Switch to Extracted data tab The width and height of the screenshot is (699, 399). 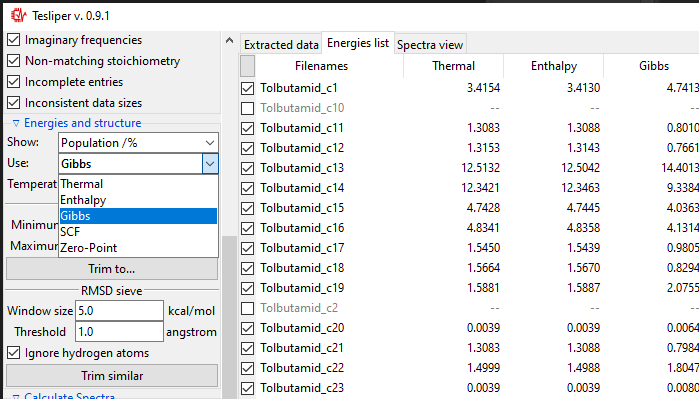tap(281, 45)
